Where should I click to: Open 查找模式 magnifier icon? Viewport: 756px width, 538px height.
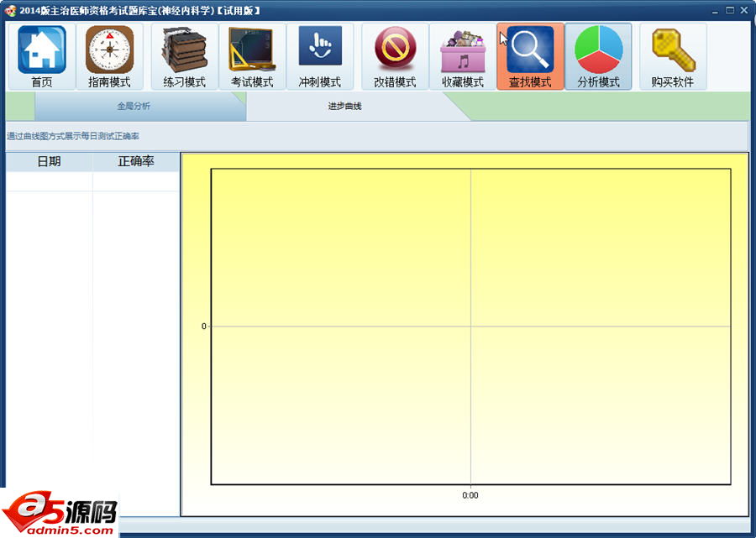(x=530, y=56)
